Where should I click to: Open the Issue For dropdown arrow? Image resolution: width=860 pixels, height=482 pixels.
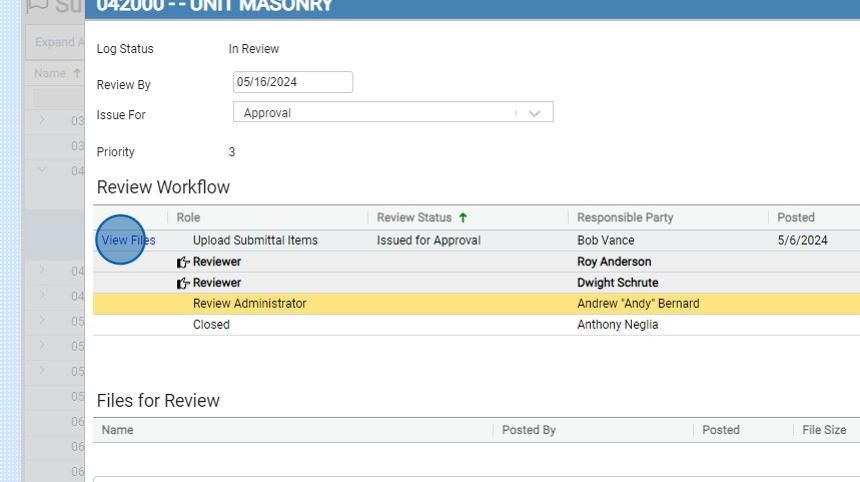point(534,113)
